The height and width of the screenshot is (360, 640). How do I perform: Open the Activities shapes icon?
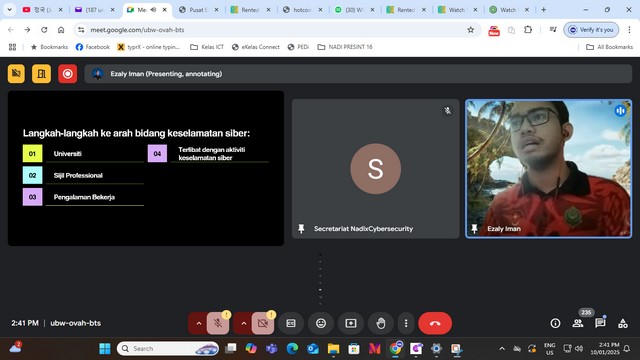623,323
